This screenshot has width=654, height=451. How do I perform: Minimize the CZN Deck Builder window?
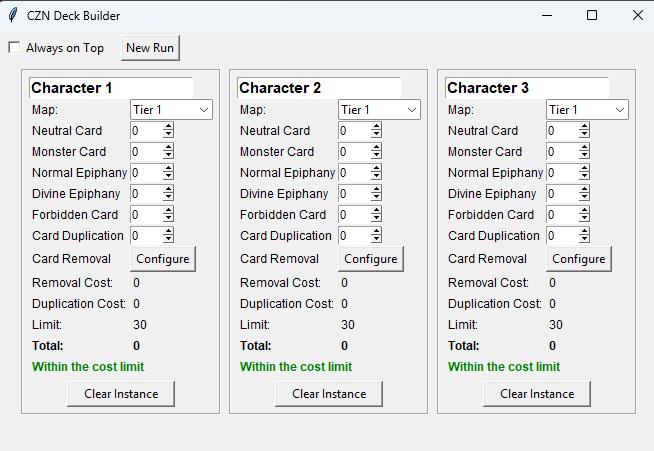[x=547, y=15]
